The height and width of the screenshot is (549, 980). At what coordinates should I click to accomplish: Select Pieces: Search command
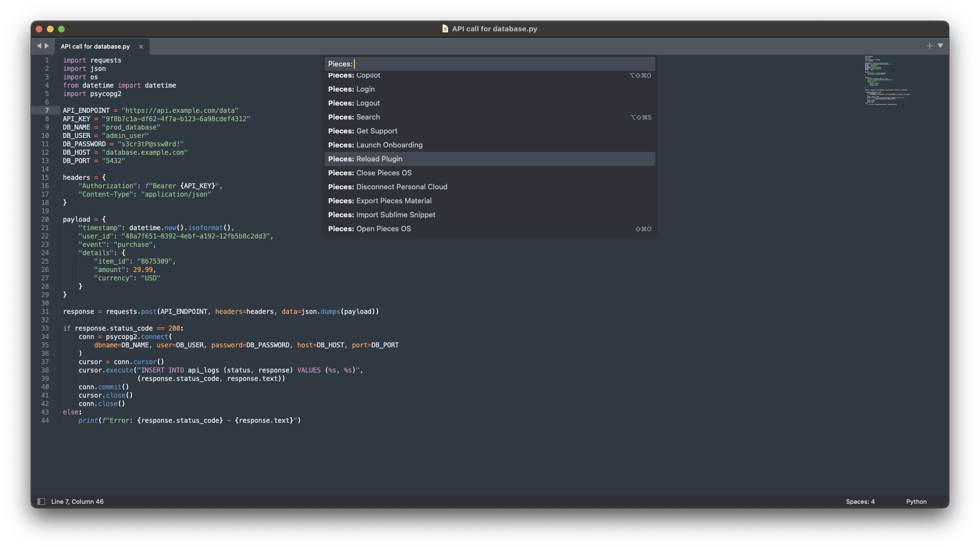point(490,117)
